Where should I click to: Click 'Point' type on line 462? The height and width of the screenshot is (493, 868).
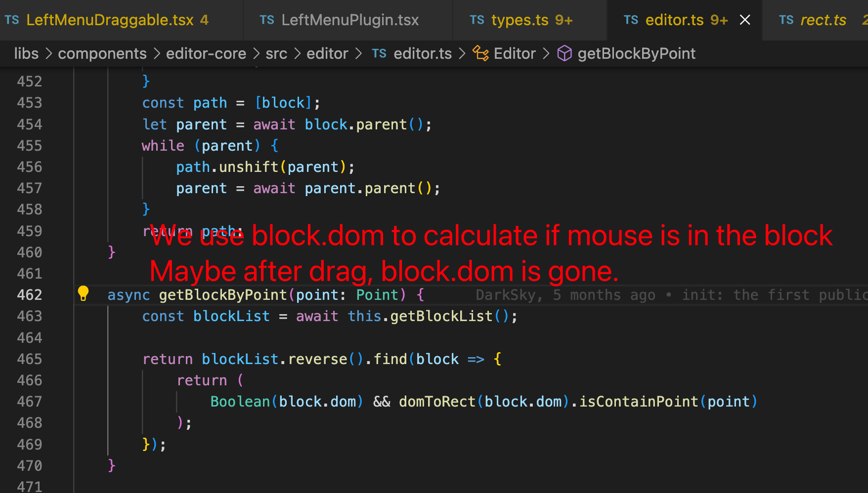coord(377,295)
